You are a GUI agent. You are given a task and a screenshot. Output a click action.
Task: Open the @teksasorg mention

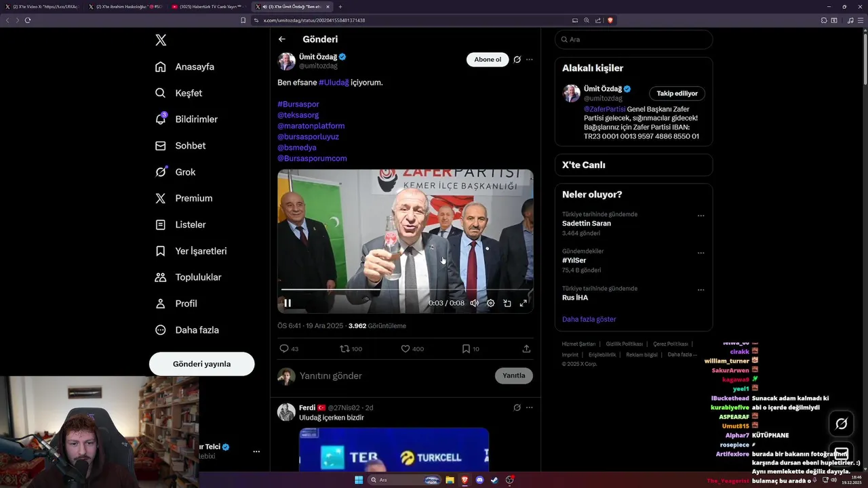click(x=298, y=115)
